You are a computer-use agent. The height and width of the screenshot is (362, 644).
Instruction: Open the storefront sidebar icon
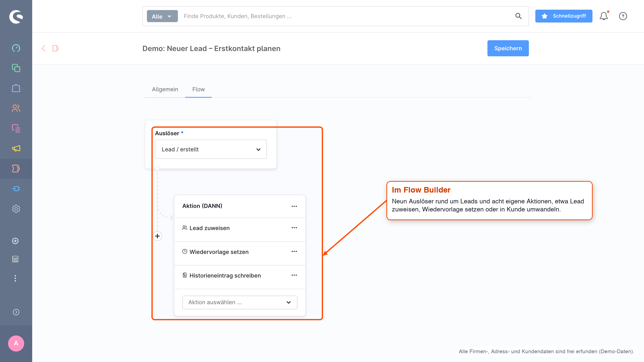coord(15,259)
